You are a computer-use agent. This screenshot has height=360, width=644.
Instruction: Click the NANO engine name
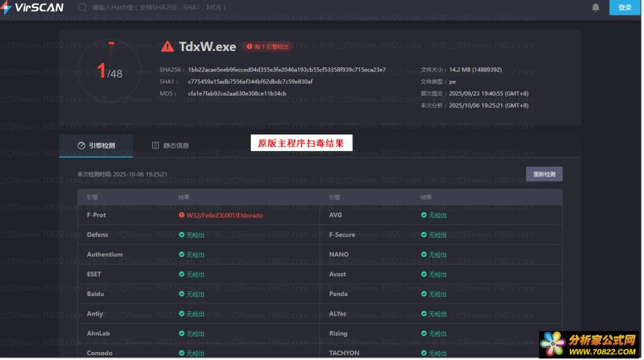pos(339,254)
